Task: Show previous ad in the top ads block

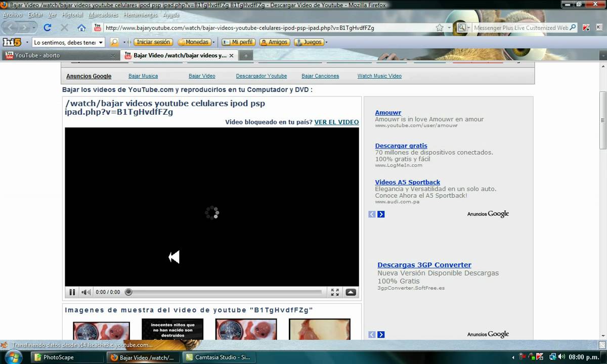Action: coord(372,214)
